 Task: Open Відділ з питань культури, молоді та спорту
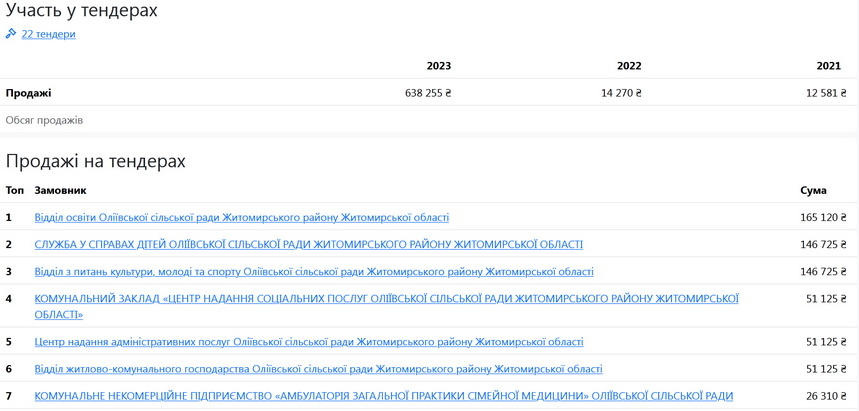click(313, 271)
